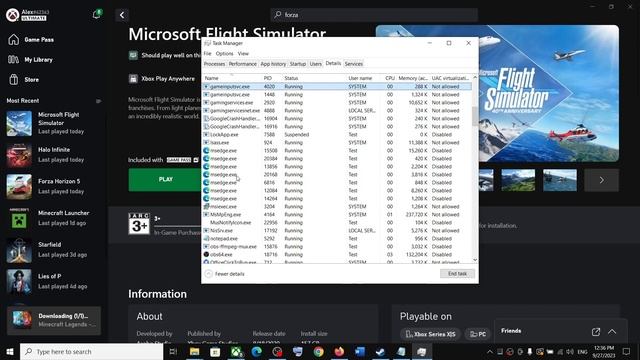
Task: Sort by the Memory column header
Action: (413, 78)
